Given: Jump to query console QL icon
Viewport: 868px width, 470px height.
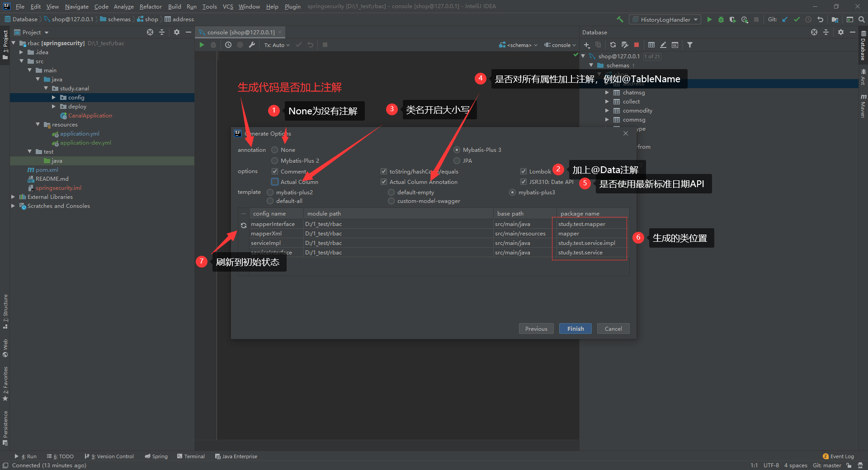Looking at the screenshot, I should point(675,45).
